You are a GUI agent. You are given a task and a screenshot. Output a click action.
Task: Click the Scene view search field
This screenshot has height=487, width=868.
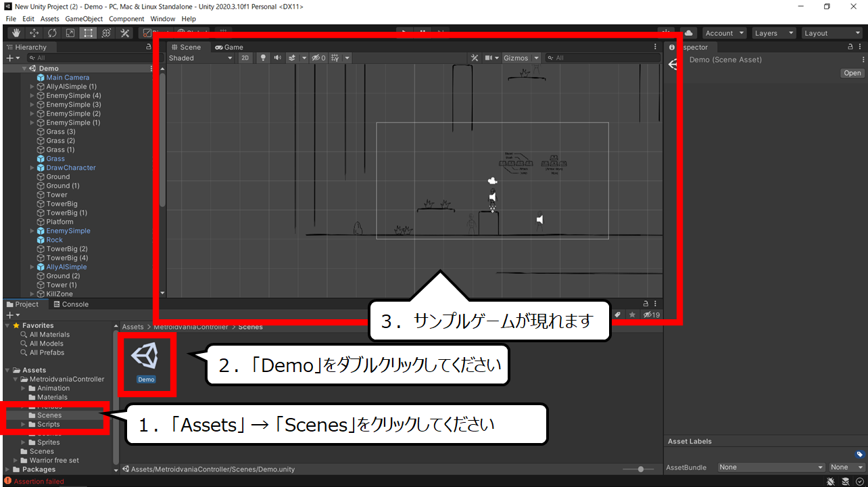tap(603, 58)
